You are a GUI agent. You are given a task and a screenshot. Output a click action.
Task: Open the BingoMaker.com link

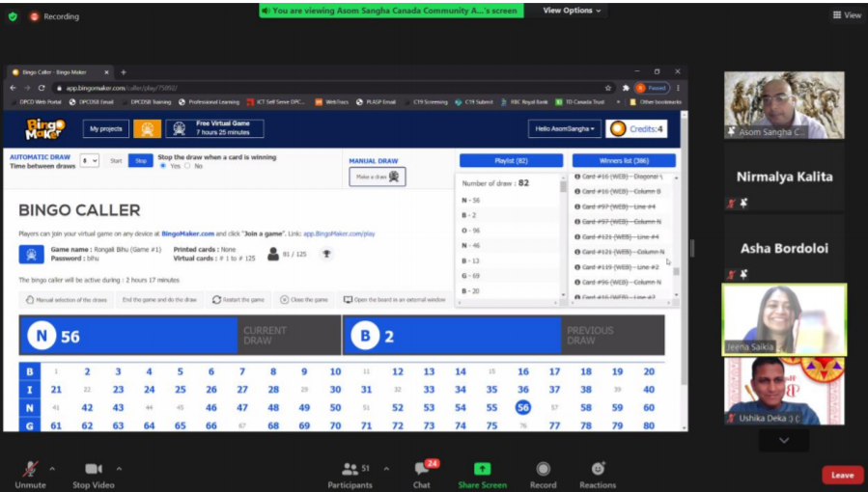click(x=187, y=233)
